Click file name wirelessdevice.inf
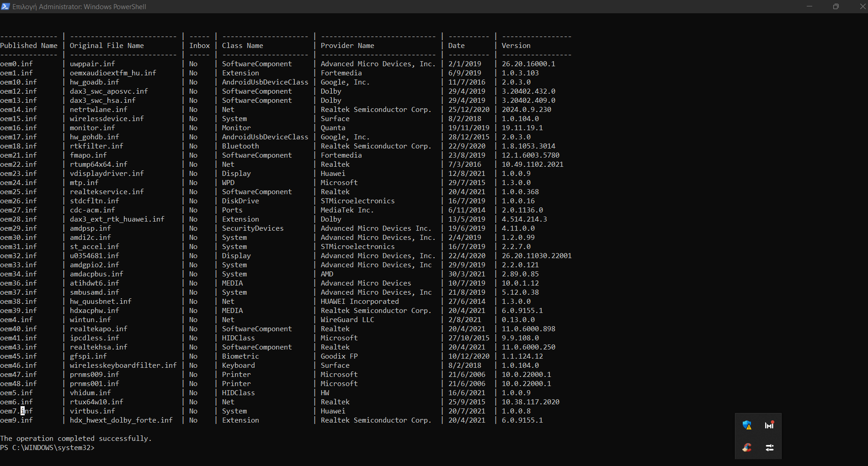The image size is (868, 466). 107,119
